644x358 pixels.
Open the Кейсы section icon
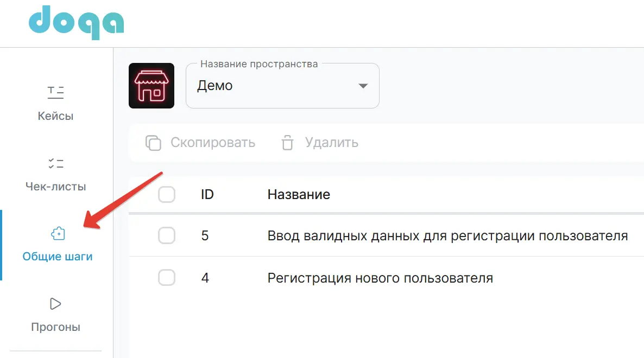[x=55, y=92]
